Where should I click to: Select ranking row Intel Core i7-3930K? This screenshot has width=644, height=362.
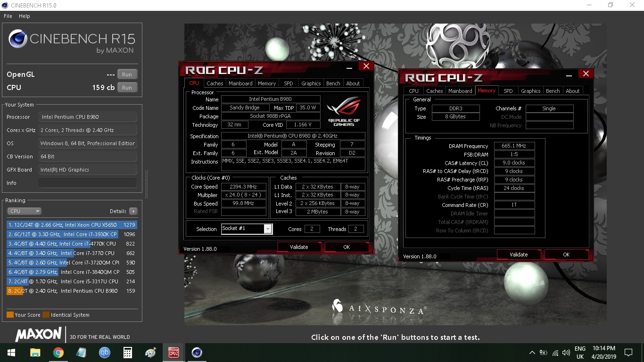[72, 234]
